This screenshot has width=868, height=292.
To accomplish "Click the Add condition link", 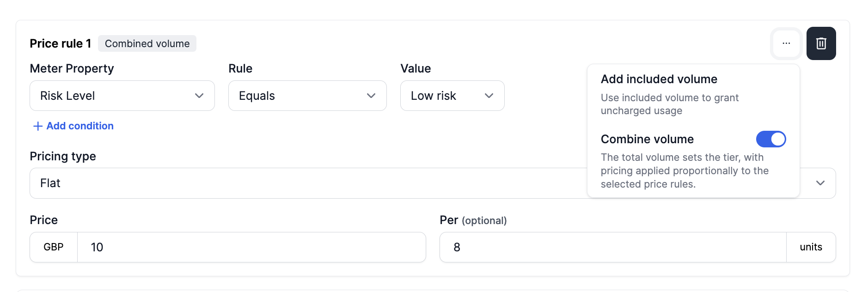I will pos(80,126).
